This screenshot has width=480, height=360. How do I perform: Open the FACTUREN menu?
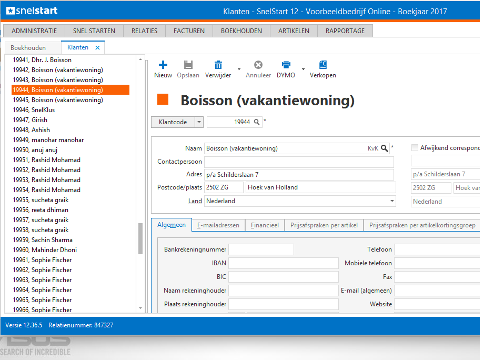click(x=189, y=31)
